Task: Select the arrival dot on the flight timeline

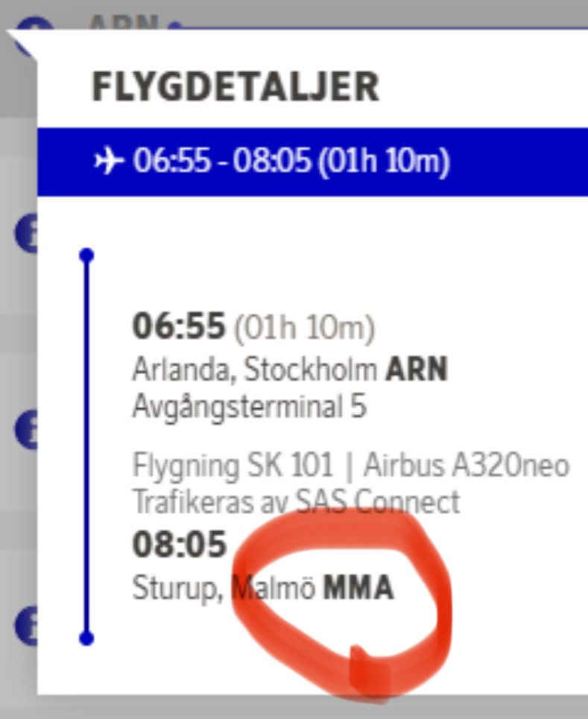Action: [x=86, y=638]
